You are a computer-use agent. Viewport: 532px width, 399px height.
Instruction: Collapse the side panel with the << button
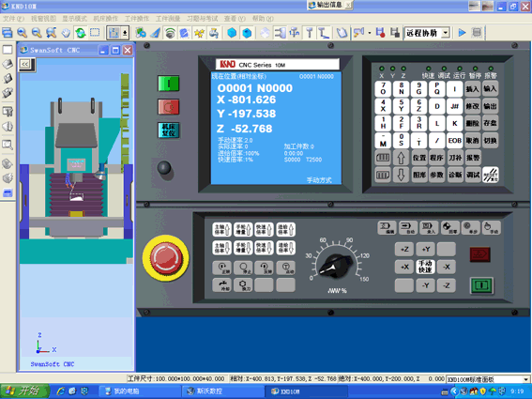click(x=24, y=64)
